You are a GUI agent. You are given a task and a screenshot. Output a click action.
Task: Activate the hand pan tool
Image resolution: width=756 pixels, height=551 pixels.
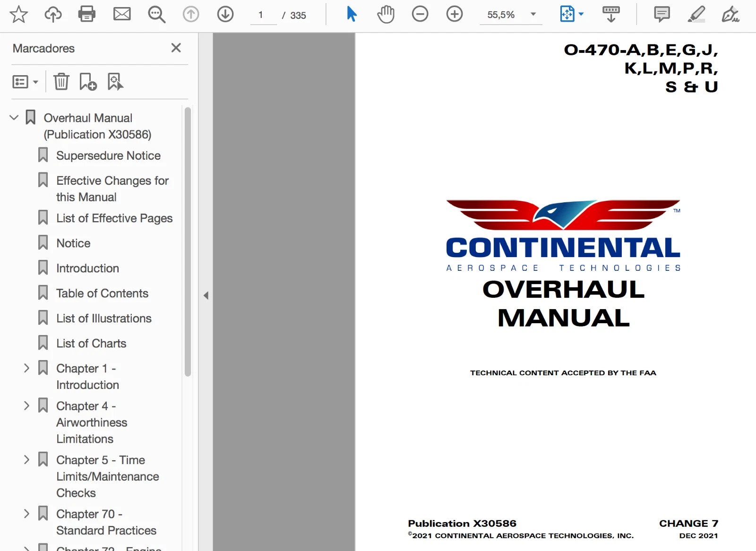(x=386, y=14)
